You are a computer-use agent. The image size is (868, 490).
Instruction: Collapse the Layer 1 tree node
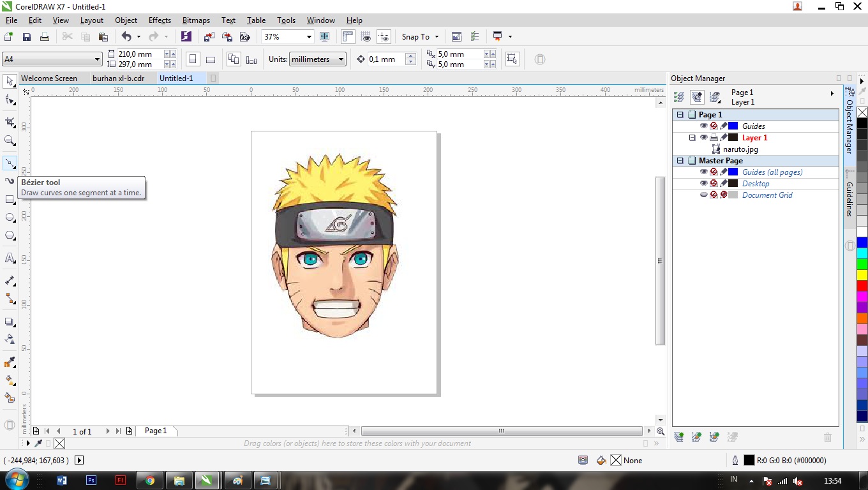point(692,138)
